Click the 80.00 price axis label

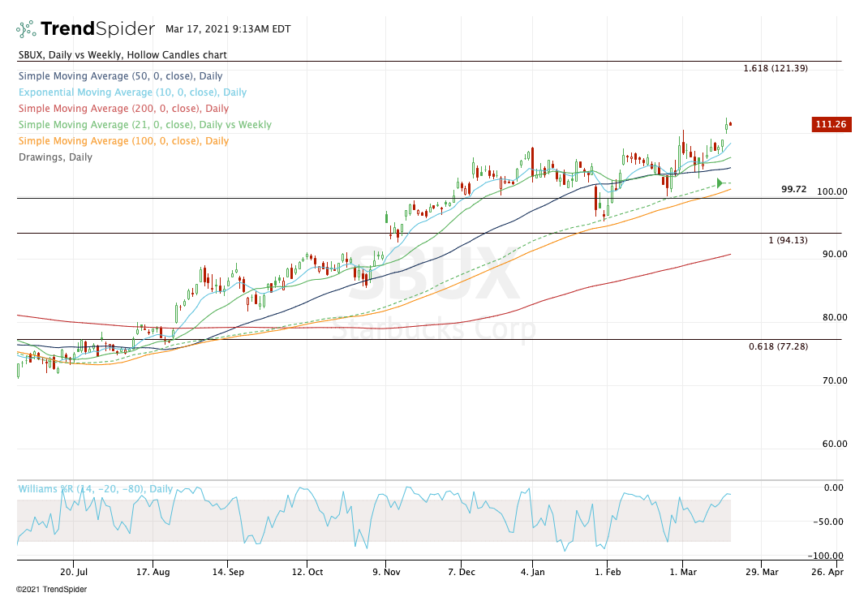point(834,317)
